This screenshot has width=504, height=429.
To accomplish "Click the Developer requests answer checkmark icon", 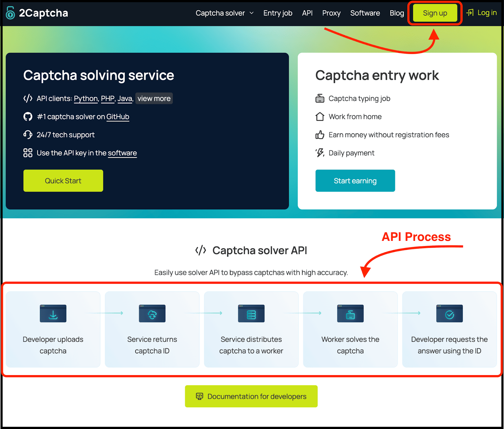I will [x=449, y=313].
